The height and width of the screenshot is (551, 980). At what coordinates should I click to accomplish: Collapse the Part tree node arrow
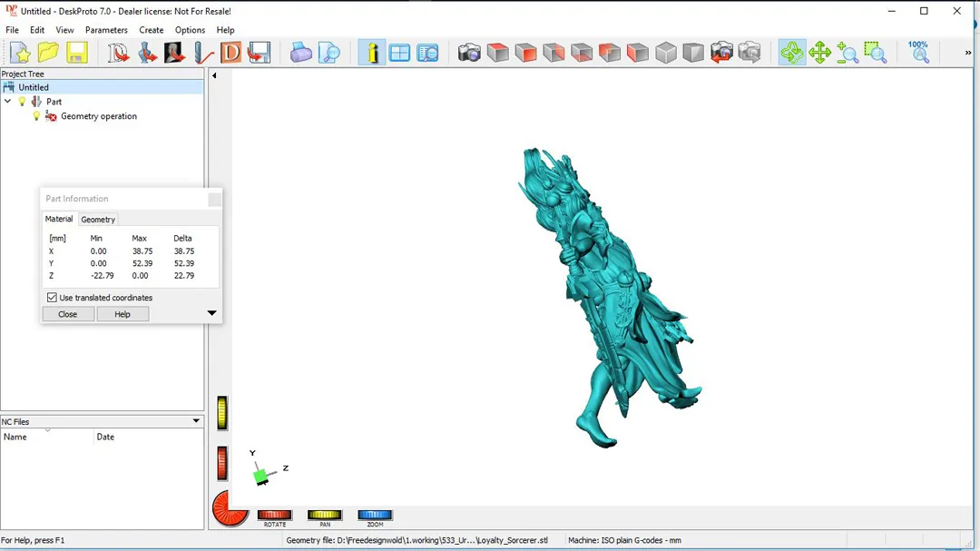click(8, 102)
